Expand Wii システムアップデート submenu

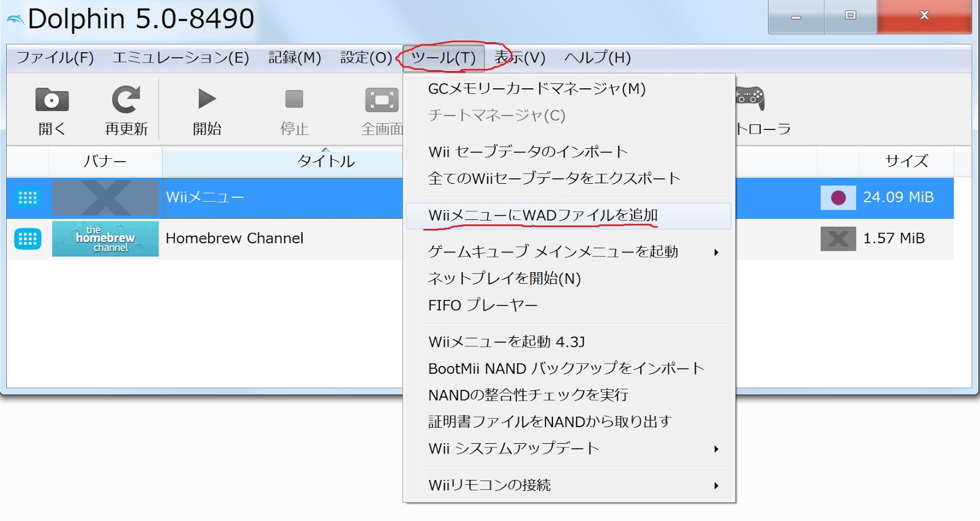(x=570, y=449)
